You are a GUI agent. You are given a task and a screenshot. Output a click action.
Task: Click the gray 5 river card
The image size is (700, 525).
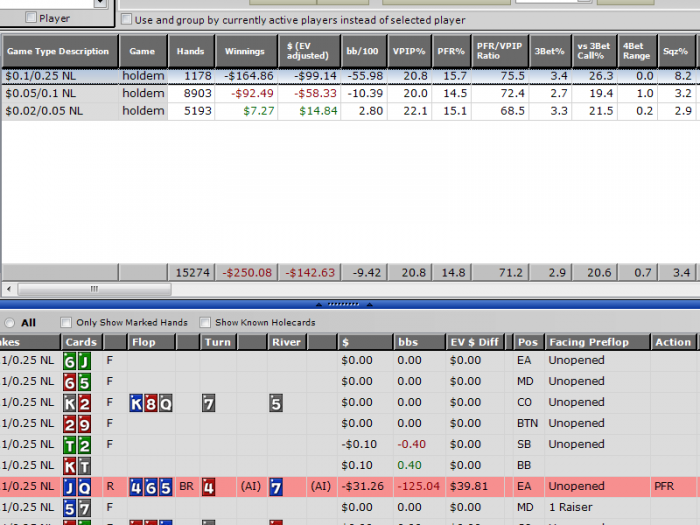(x=276, y=404)
